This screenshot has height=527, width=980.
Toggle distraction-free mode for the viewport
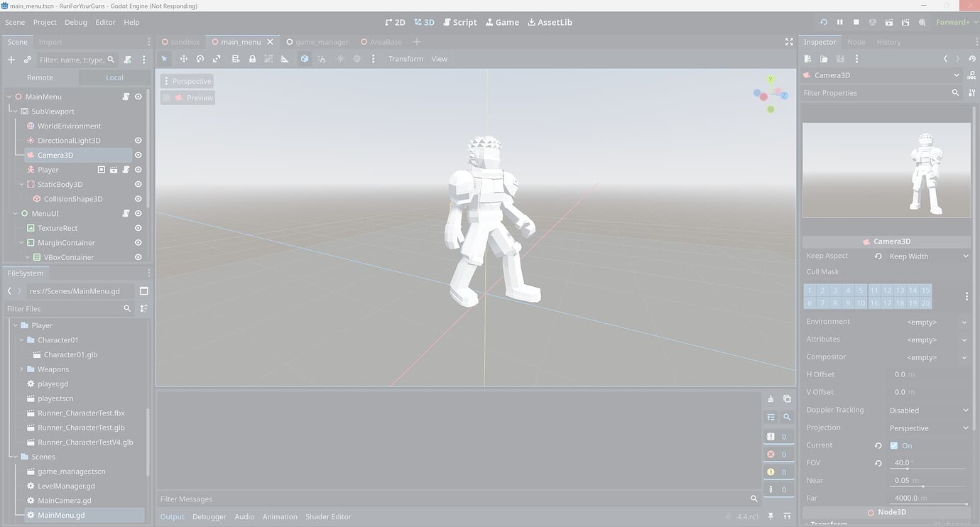789,42
